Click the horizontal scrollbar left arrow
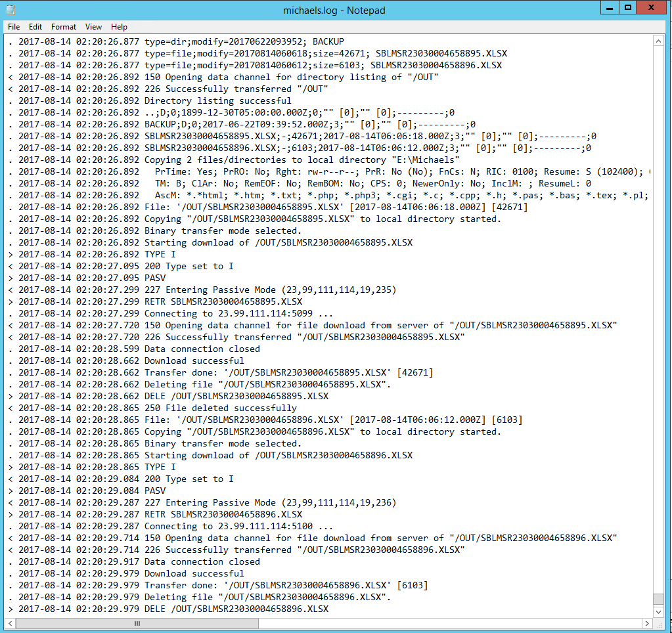 click(x=11, y=623)
